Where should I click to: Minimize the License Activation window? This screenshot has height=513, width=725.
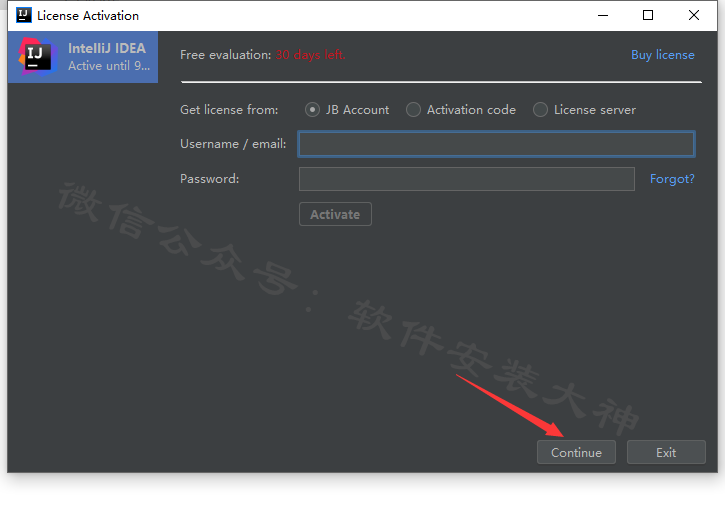pos(603,15)
